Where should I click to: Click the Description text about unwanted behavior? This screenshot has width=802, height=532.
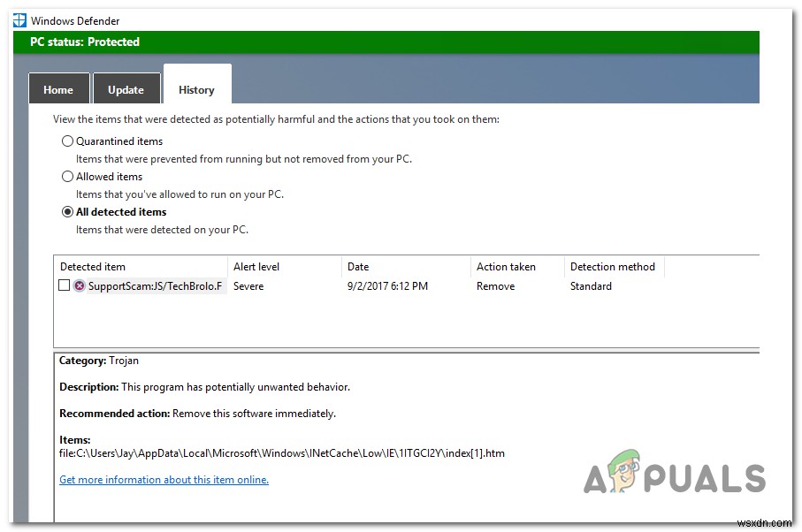[x=204, y=387]
